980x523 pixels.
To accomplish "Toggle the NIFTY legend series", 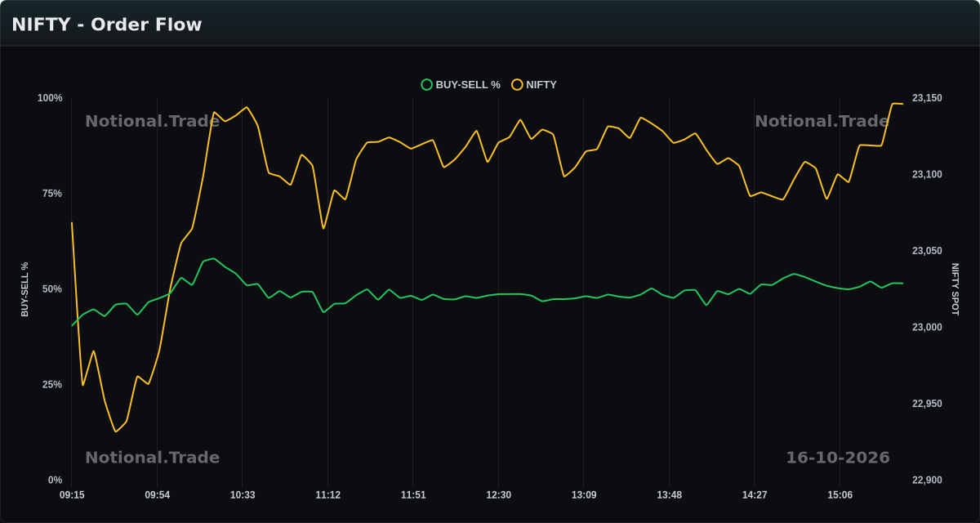I will point(534,84).
